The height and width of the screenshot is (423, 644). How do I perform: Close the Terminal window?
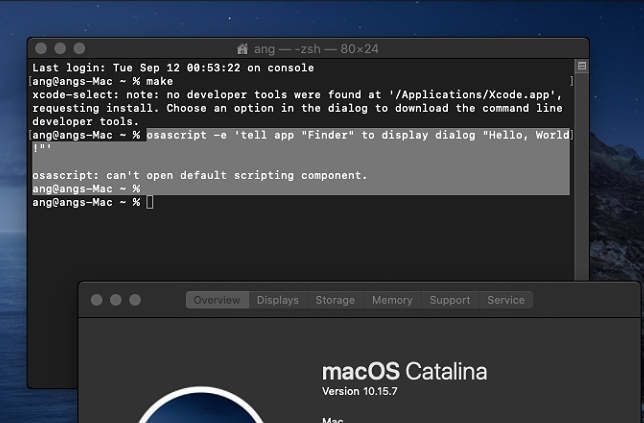(41, 48)
